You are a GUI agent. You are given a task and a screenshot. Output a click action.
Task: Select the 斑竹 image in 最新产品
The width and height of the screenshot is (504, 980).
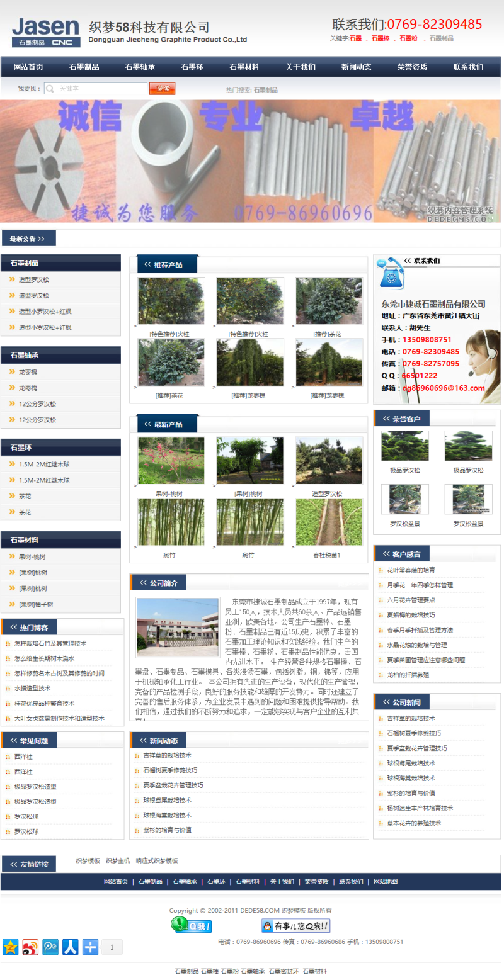[171, 522]
